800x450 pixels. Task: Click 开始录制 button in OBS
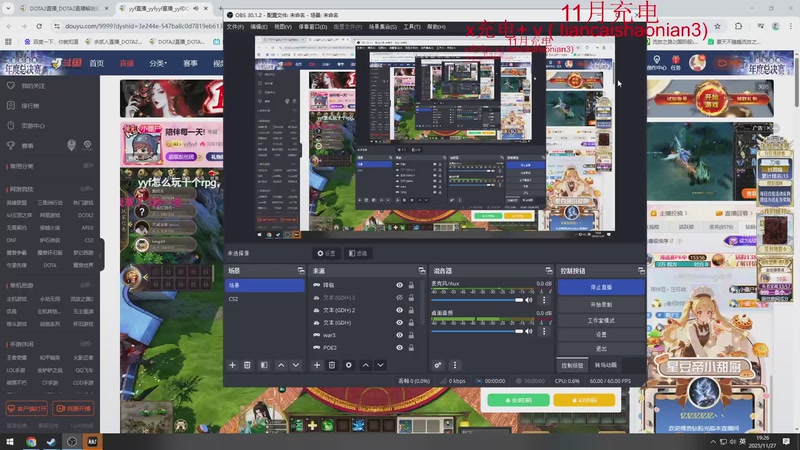pyautogui.click(x=601, y=305)
